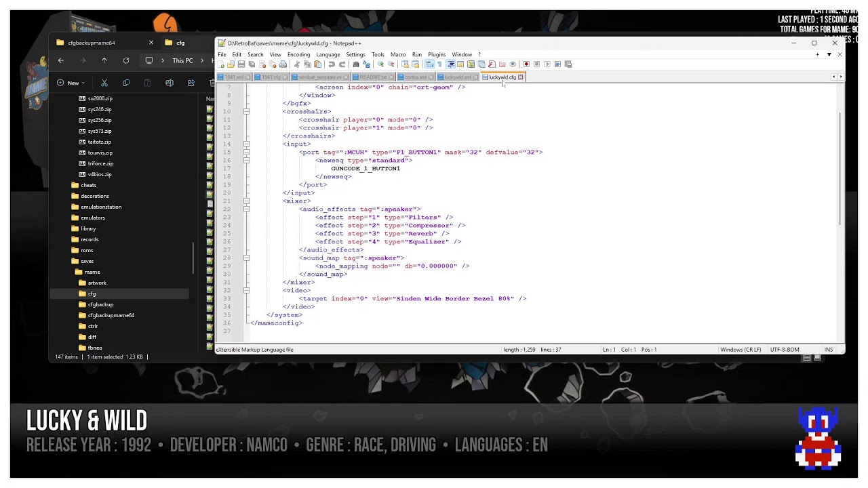Click Share icon in File Explorer toolbar
The width and height of the screenshot is (868, 488).
(x=191, y=83)
